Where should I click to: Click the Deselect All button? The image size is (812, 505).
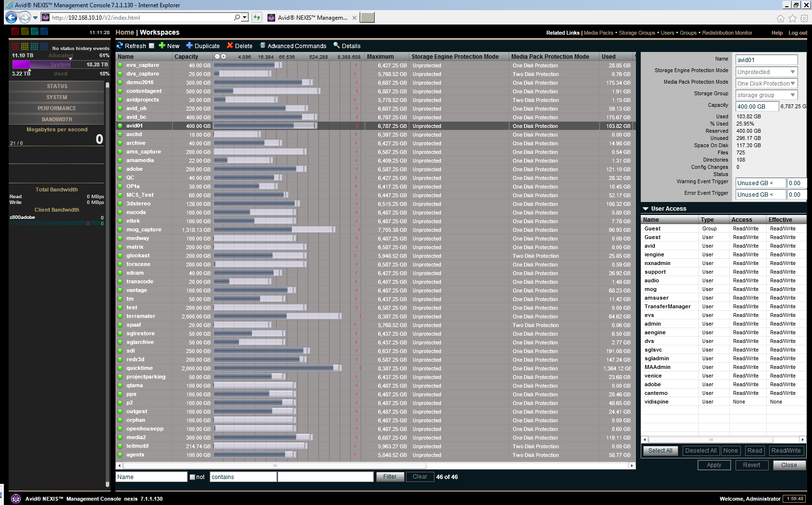(701, 451)
